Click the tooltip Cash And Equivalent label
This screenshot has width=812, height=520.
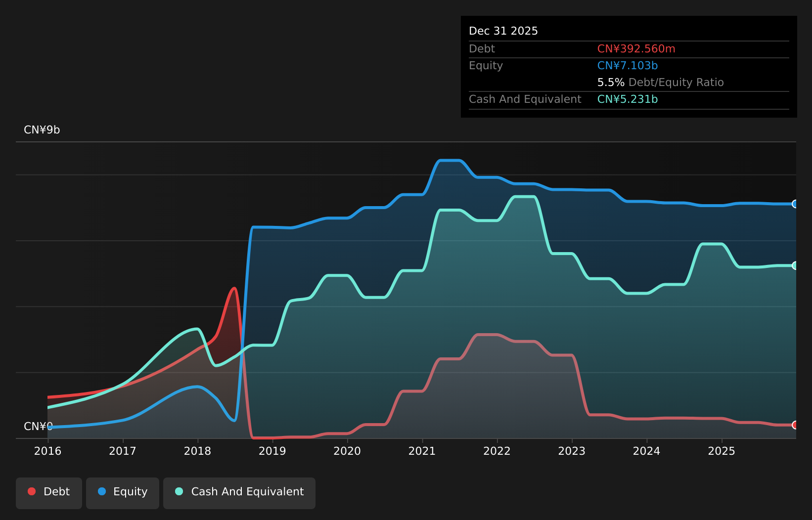click(x=525, y=99)
